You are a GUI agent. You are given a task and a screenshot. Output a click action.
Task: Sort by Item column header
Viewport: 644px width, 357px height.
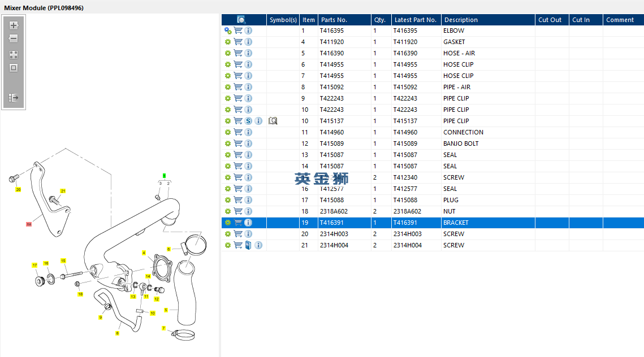coord(309,20)
